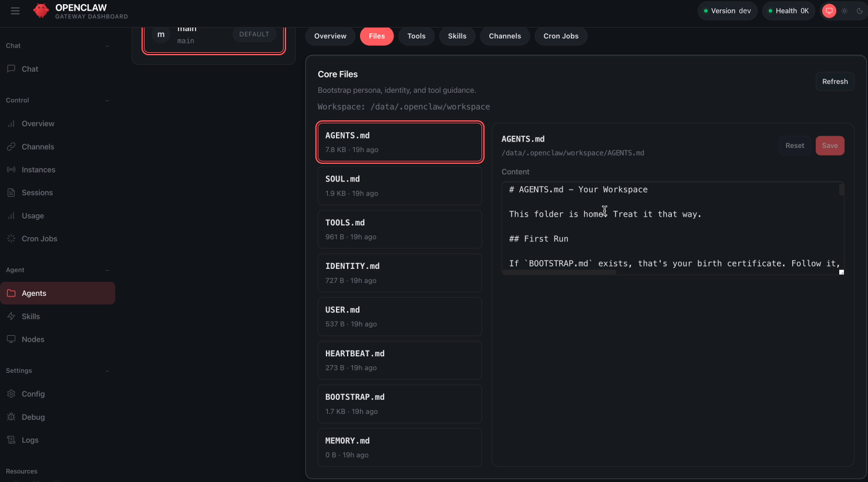Click the OpenClaw red logo icon
The height and width of the screenshot is (482, 868).
(41, 11)
